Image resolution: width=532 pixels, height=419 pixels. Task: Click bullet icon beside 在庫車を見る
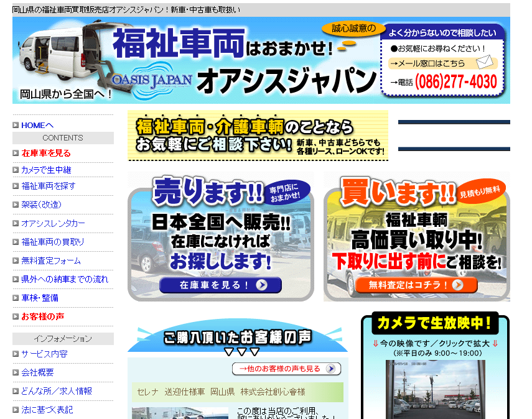pyautogui.click(x=16, y=153)
